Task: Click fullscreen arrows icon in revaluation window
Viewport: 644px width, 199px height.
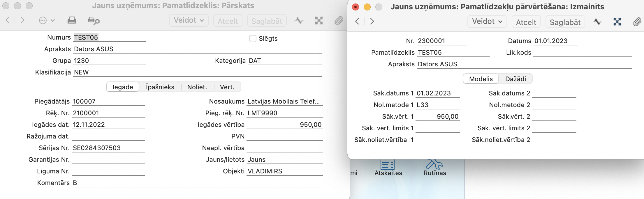Action: [617, 22]
